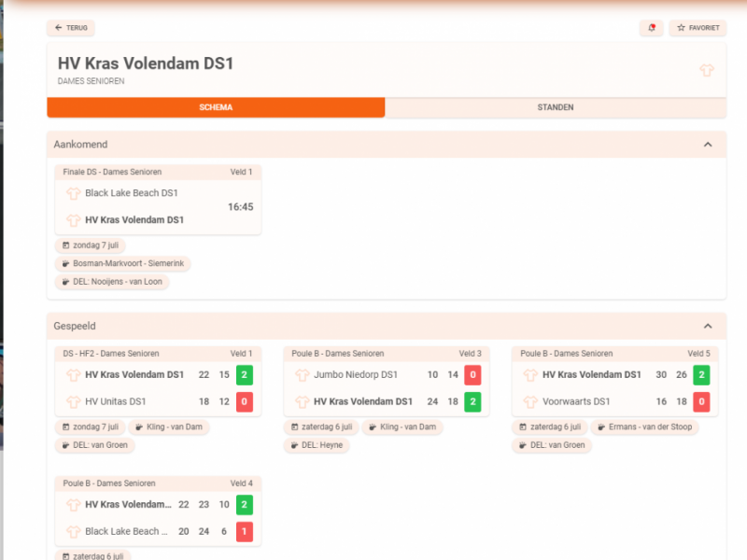Select the 16:45 match time
The image size is (747, 560).
tap(241, 206)
